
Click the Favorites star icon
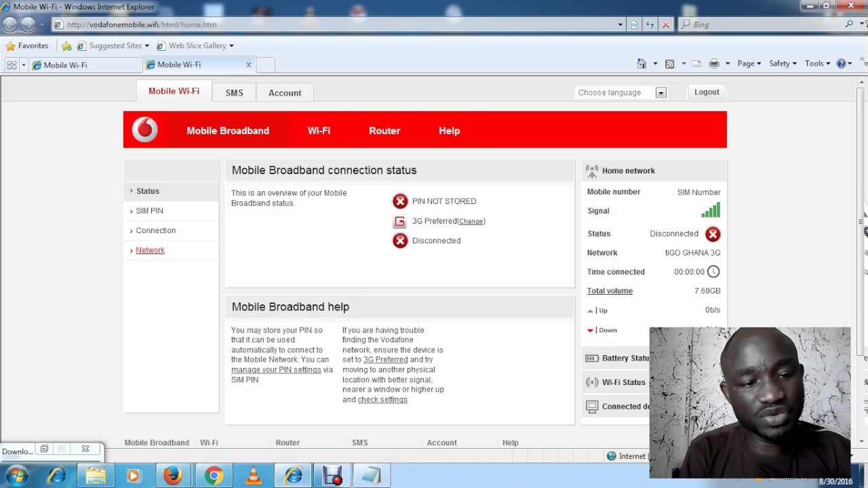tap(10, 45)
